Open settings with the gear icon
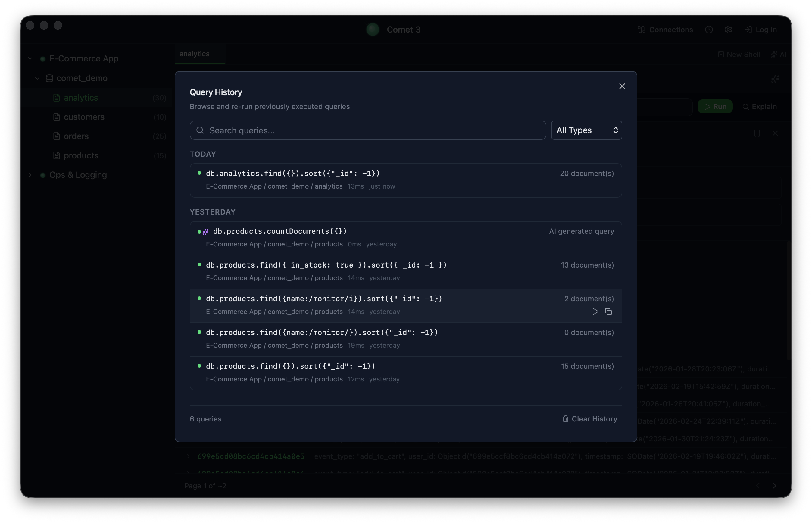 pyautogui.click(x=729, y=30)
